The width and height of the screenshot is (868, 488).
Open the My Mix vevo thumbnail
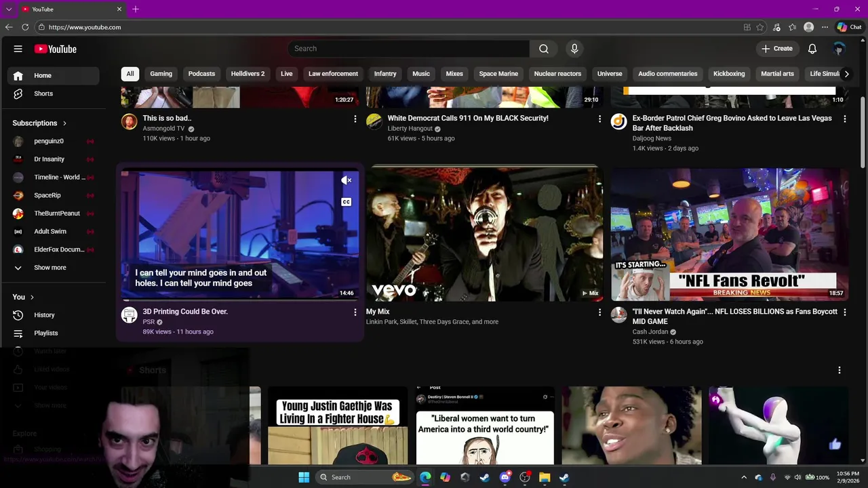point(484,233)
